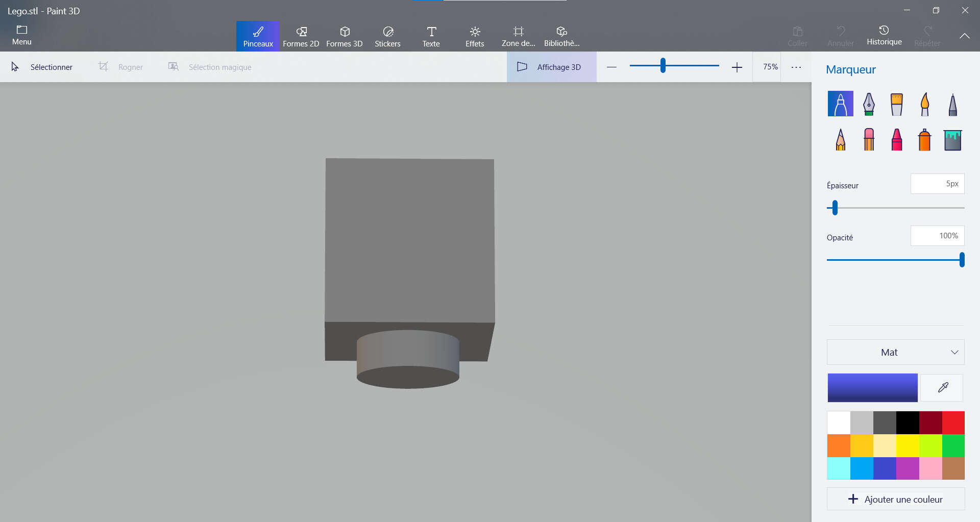The image size is (980, 522).
Task: Open the Effets tab
Action: point(475,36)
